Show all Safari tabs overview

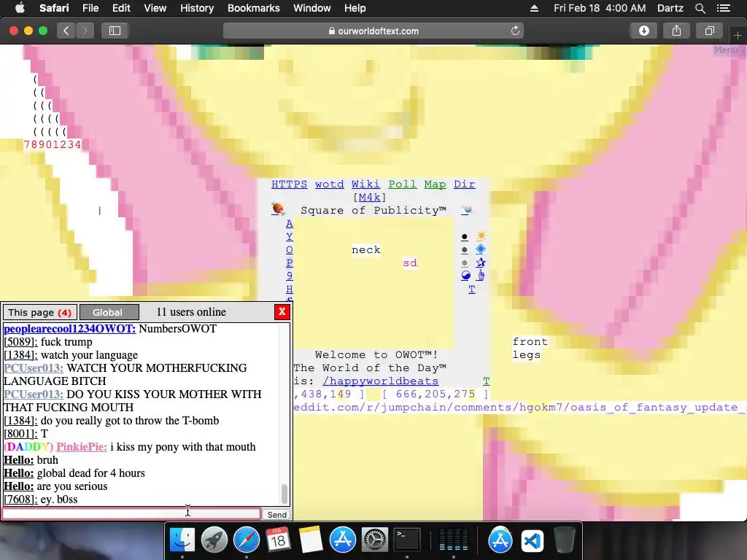pos(709,31)
